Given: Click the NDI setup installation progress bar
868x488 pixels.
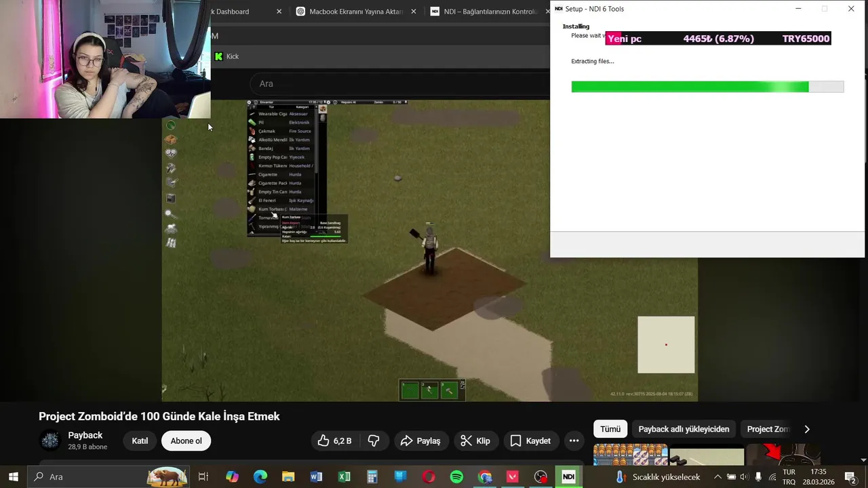Looking at the screenshot, I should coord(707,87).
